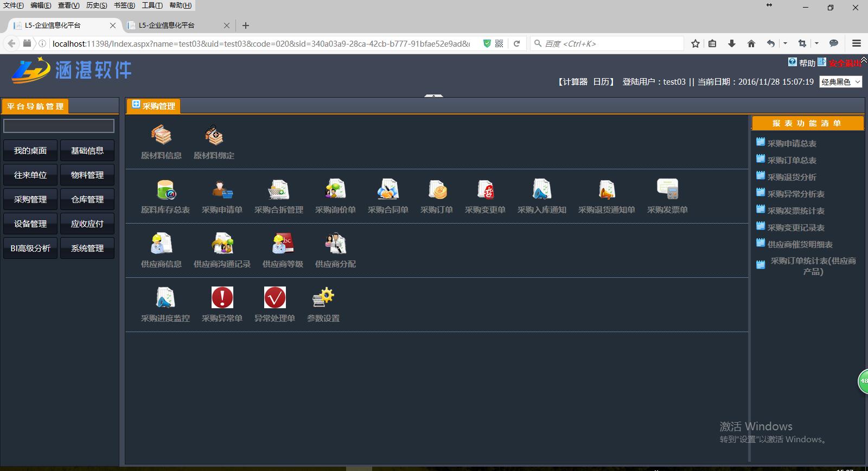Switch to the second L5-企业信息化平台 tab
Image resolution: width=868 pixels, height=471 pixels.
(173, 26)
